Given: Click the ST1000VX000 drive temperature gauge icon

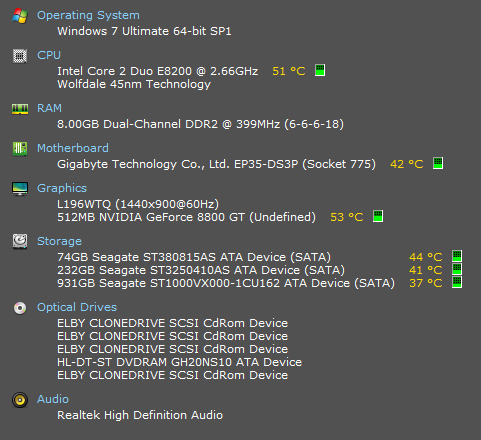Looking at the screenshot, I should [x=457, y=282].
